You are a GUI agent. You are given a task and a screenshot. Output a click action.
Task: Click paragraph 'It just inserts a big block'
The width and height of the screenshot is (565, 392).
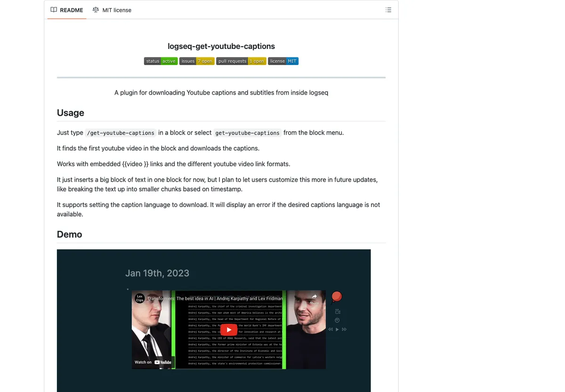tap(218, 184)
